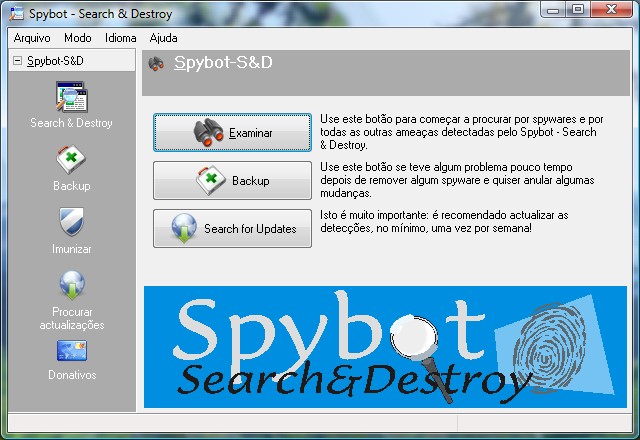Open the Donativos credit card icon
The height and width of the screenshot is (440, 640).
[72, 351]
